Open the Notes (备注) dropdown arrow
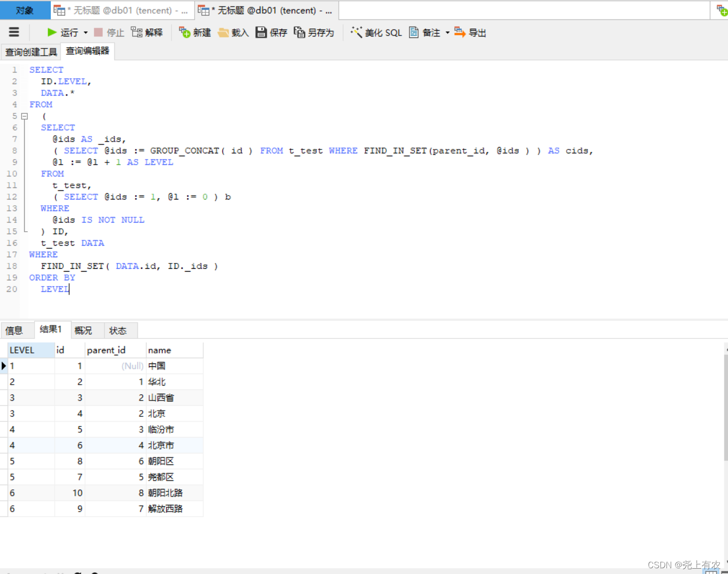 coord(447,33)
